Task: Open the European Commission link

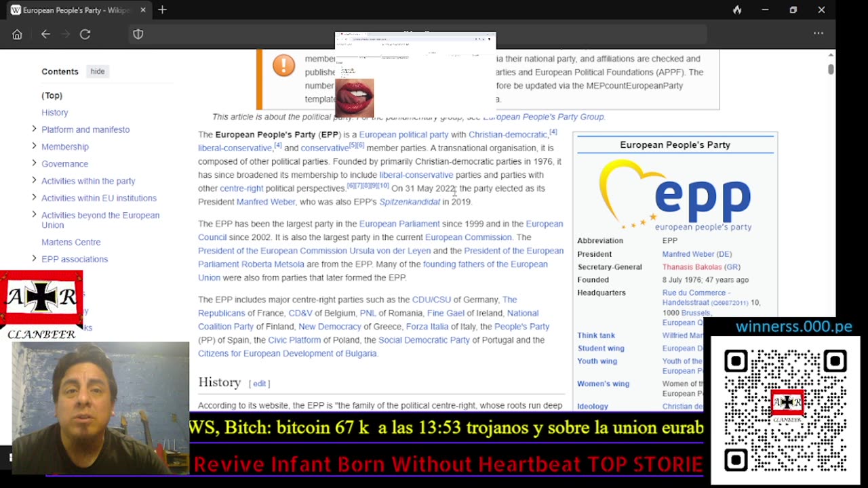Action: (468, 237)
